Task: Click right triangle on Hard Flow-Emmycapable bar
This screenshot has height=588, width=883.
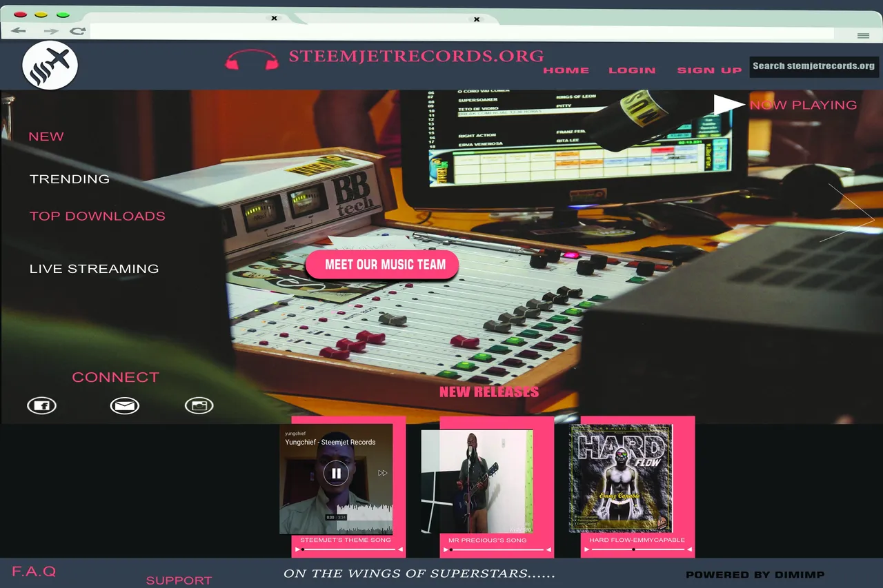Action: [689, 549]
